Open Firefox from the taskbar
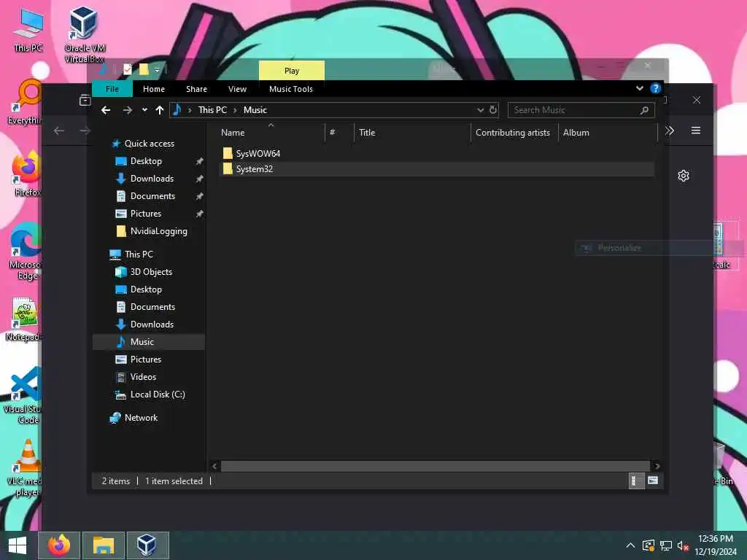This screenshot has width=747, height=560. [x=58, y=545]
